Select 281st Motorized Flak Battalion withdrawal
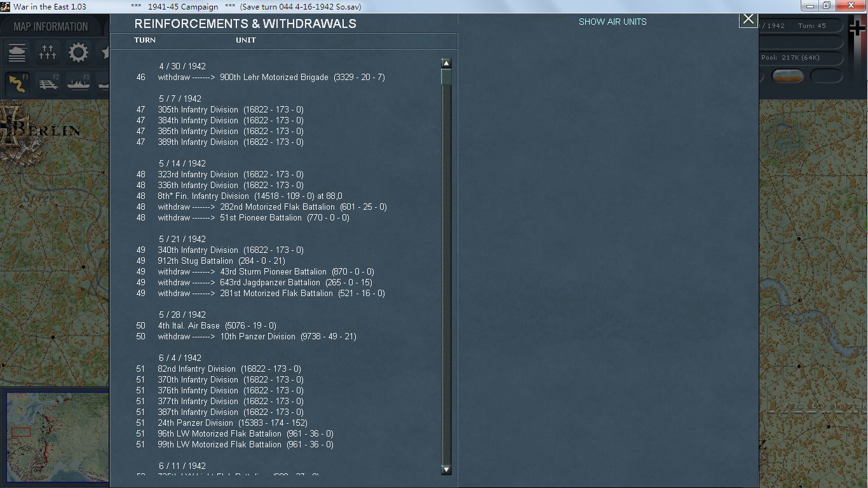The width and height of the screenshot is (868, 488). [271, 294]
